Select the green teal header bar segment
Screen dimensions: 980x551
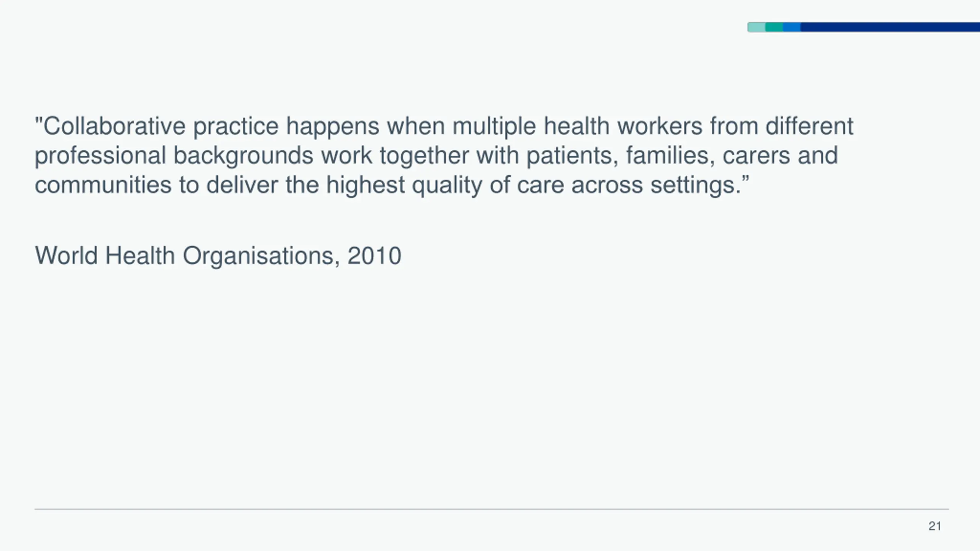click(774, 27)
